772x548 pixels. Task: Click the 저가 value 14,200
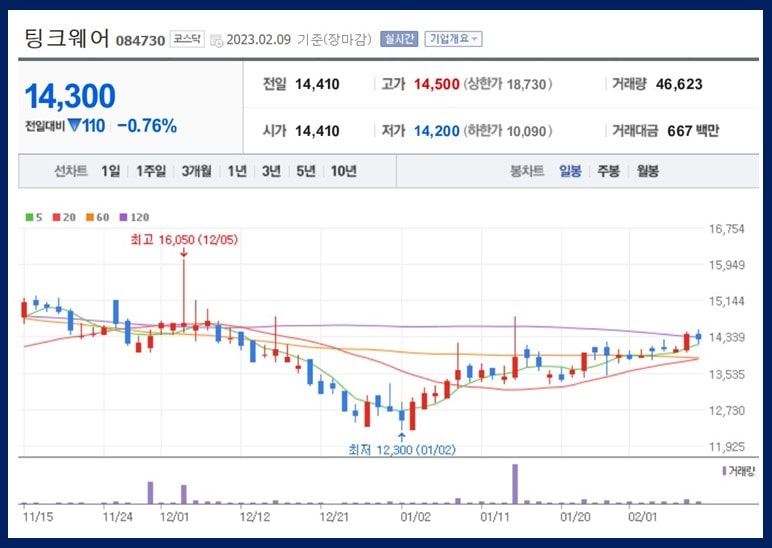click(x=436, y=131)
